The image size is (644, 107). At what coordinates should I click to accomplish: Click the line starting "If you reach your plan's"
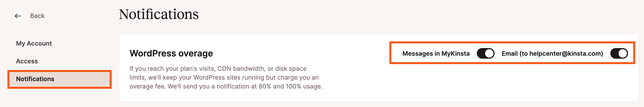click(x=218, y=69)
